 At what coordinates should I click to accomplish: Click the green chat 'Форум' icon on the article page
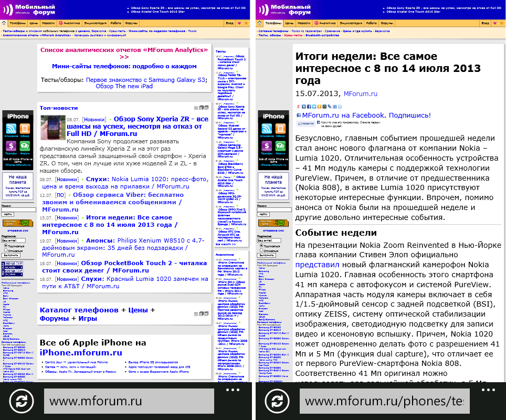[280, 146]
